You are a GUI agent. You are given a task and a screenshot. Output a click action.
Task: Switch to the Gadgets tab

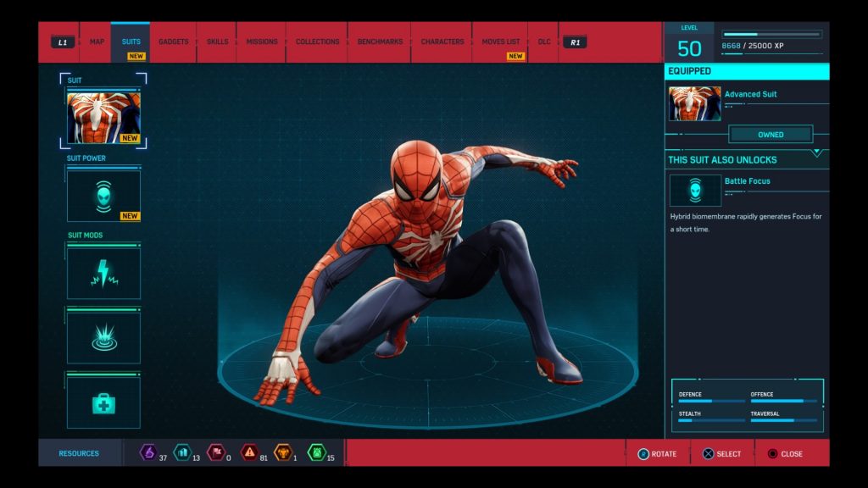point(173,42)
